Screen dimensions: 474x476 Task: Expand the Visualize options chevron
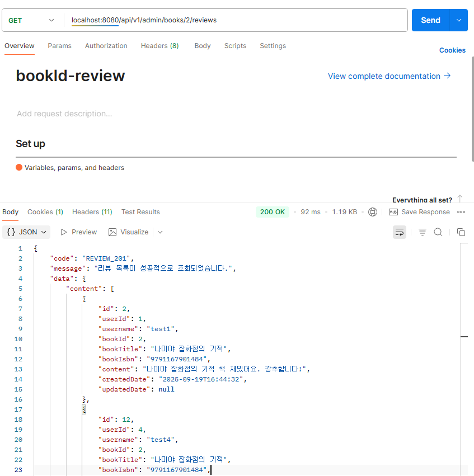[x=160, y=232]
